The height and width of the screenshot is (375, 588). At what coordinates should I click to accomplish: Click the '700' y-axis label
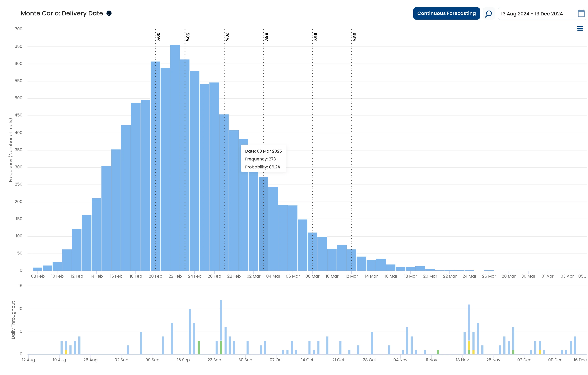(x=18, y=29)
